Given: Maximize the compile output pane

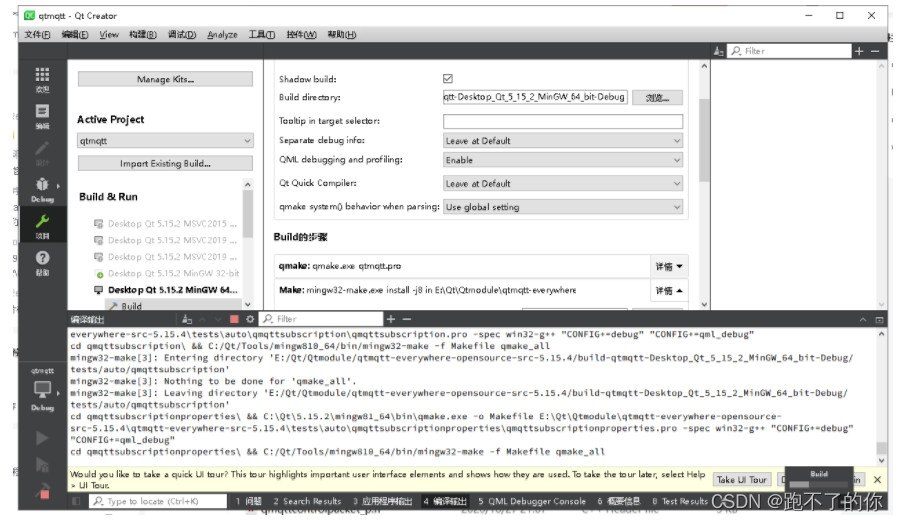Looking at the screenshot, I should pyautogui.click(x=879, y=319).
